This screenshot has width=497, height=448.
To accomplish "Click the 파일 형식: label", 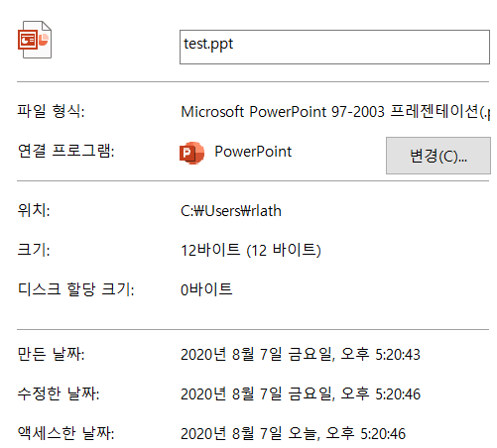I will point(51,111).
